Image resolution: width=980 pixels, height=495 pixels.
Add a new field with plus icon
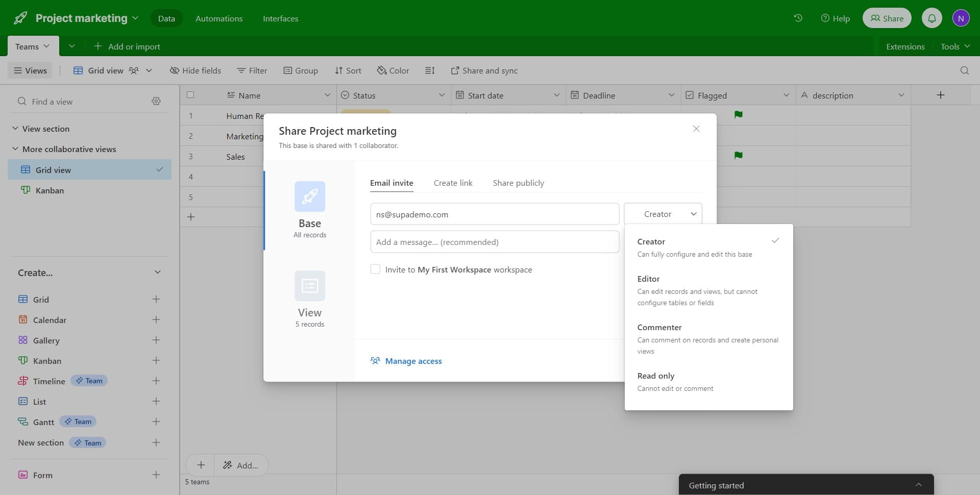pos(940,95)
